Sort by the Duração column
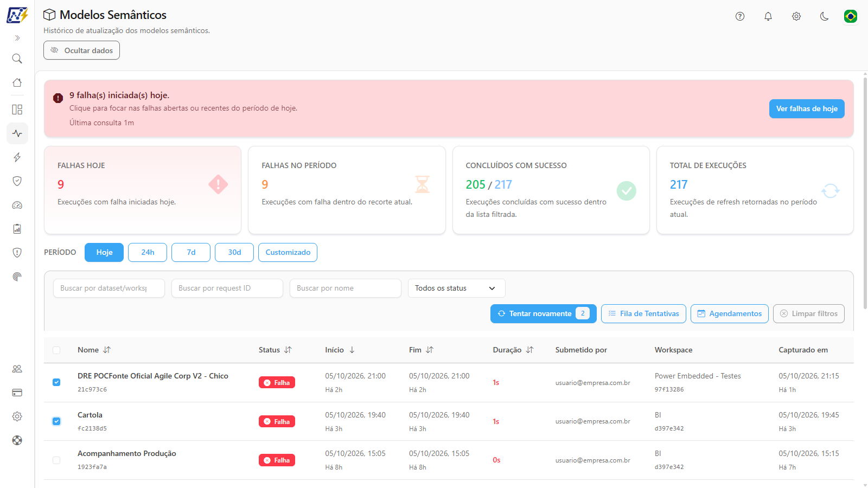868x488 pixels. pyautogui.click(x=513, y=350)
